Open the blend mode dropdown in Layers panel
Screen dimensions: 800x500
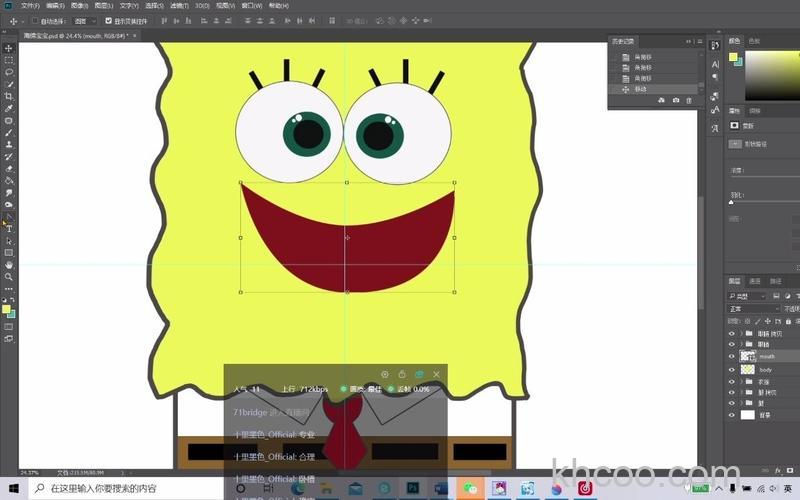coord(752,309)
